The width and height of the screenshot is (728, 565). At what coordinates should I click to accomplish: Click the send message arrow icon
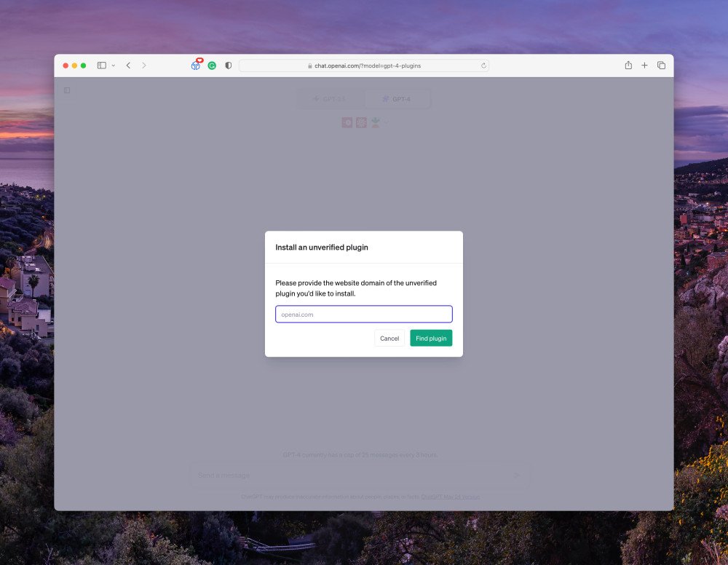pos(517,475)
